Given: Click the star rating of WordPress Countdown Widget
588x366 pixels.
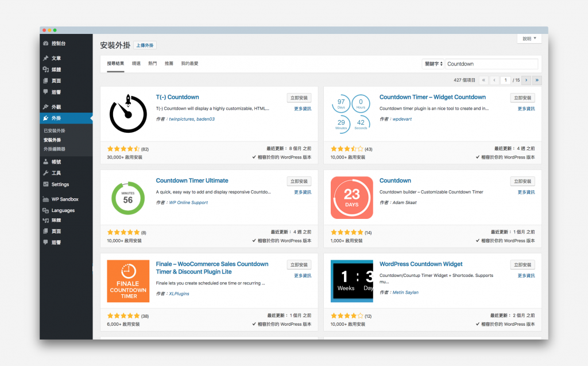Looking at the screenshot, I should point(347,316).
